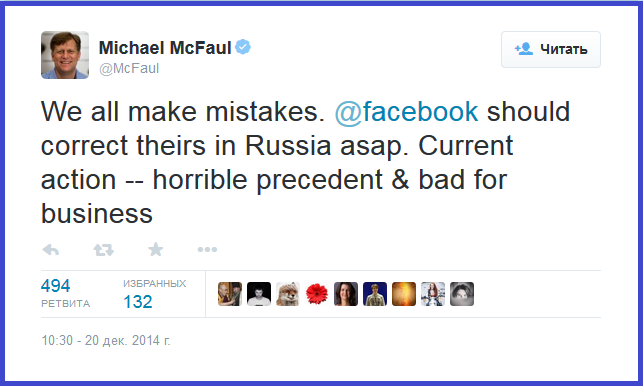Favorite the tweet with star icon

tap(156, 249)
